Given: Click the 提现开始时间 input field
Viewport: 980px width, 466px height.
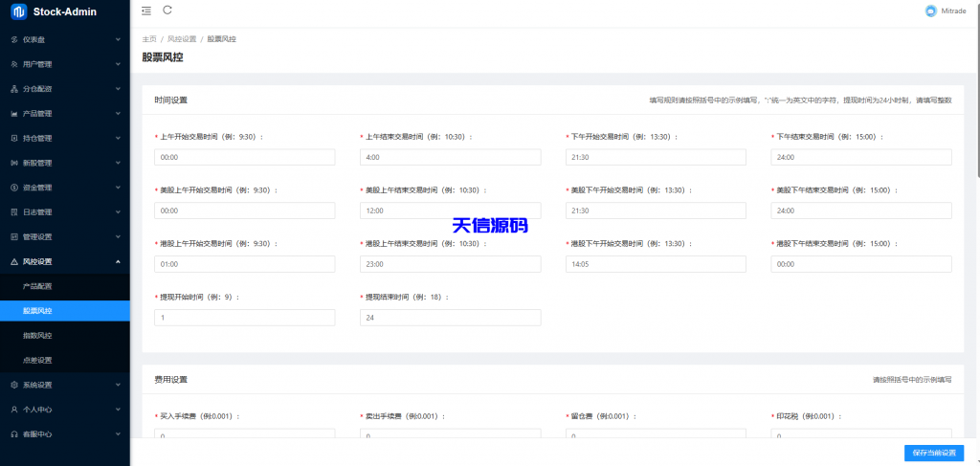Looking at the screenshot, I should (244, 318).
